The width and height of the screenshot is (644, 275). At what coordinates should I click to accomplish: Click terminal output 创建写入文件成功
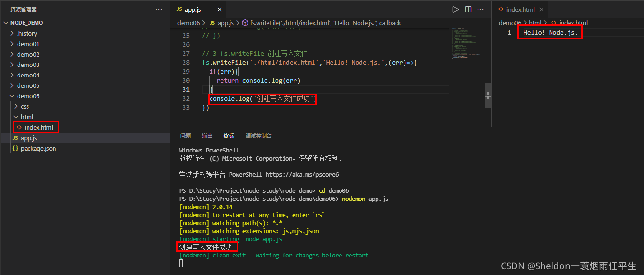(206, 247)
